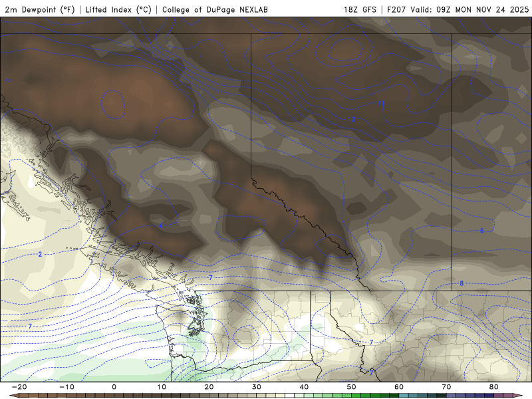The image size is (532, 399).
Task: Click the "College of DuPage NEXLAB" label
Action: tap(215, 9)
